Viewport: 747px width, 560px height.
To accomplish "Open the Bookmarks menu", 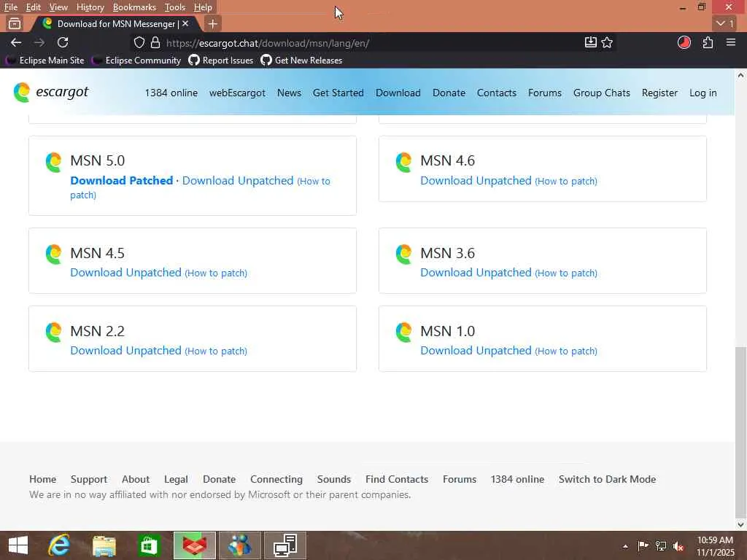I will click(134, 7).
